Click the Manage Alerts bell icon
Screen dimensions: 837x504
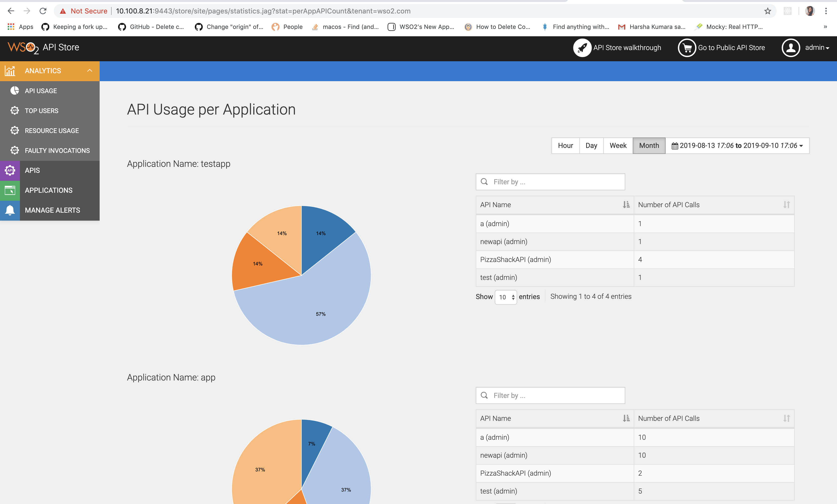click(x=10, y=210)
